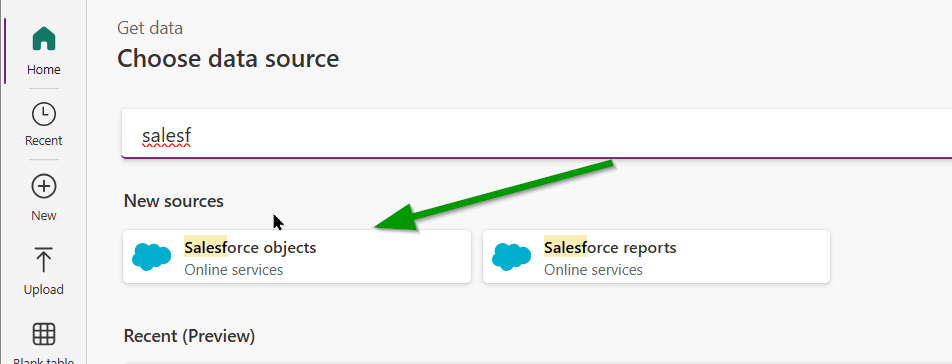The height and width of the screenshot is (364, 952).
Task: Click the search box containing 'salesf'
Action: pyautogui.click(x=537, y=134)
